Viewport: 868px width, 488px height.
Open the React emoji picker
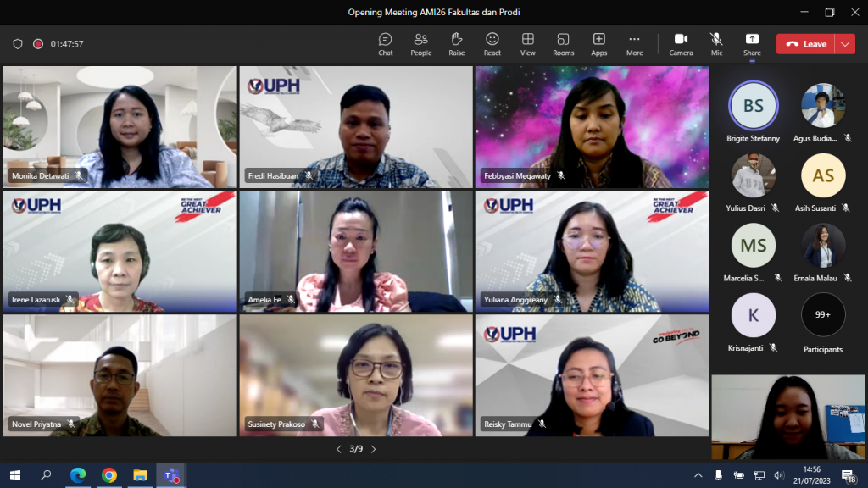click(x=492, y=44)
